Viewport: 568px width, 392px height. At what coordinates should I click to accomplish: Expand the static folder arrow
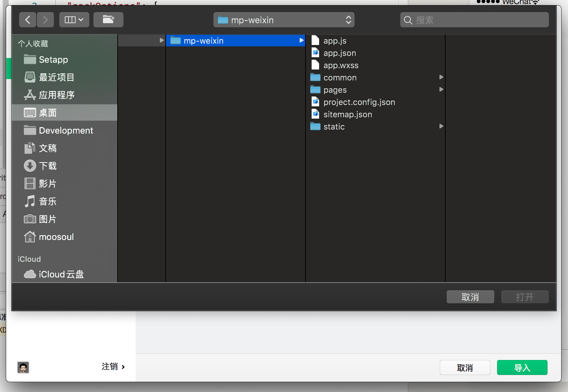pyautogui.click(x=441, y=126)
